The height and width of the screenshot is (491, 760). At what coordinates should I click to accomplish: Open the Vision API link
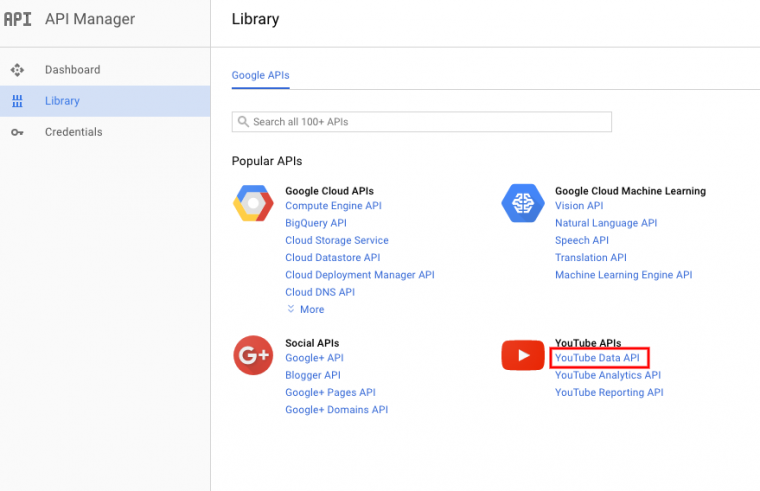tap(579, 206)
